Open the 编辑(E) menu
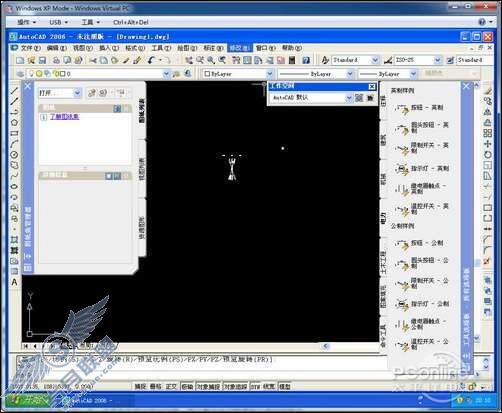The image size is (502, 413). [x=56, y=48]
